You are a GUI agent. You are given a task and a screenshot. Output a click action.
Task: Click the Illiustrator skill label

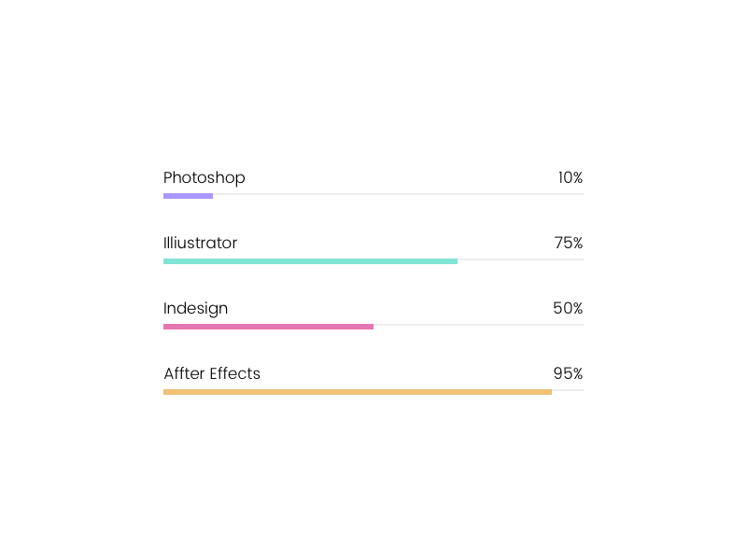click(200, 244)
